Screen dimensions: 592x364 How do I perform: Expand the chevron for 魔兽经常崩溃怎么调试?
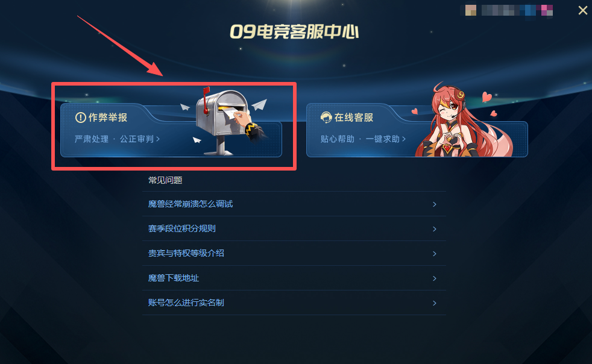point(435,204)
